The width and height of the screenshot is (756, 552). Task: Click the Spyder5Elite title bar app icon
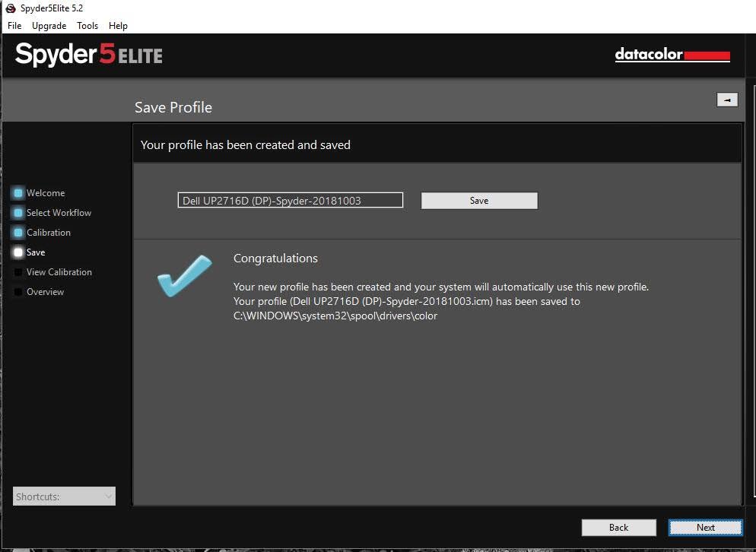(11, 8)
